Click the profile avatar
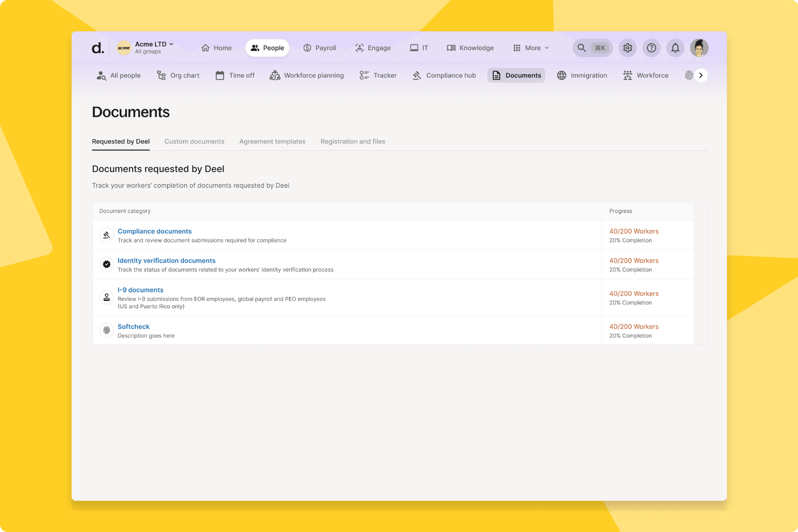 pos(699,47)
